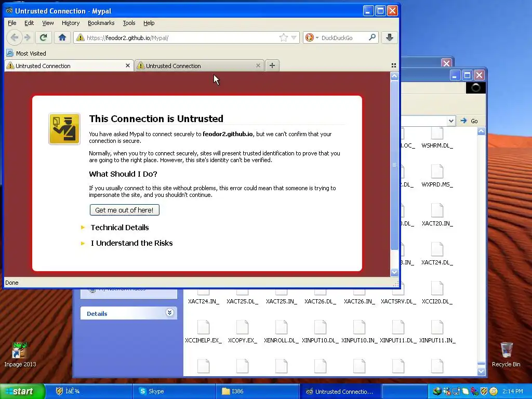The width and height of the screenshot is (532, 399).
Task: Close the second Untrusted Connection tab
Action: click(258, 65)
